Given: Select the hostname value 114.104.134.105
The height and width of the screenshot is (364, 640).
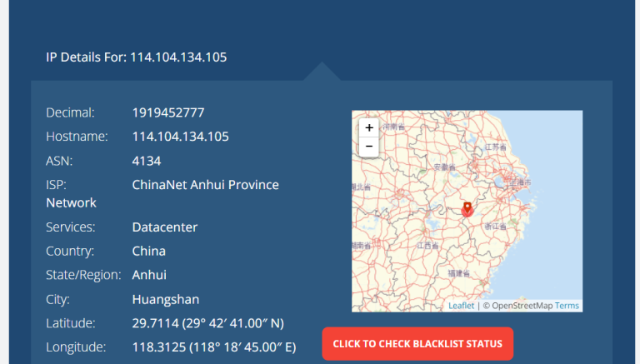Looking at the screenshot, I should 180,137.
